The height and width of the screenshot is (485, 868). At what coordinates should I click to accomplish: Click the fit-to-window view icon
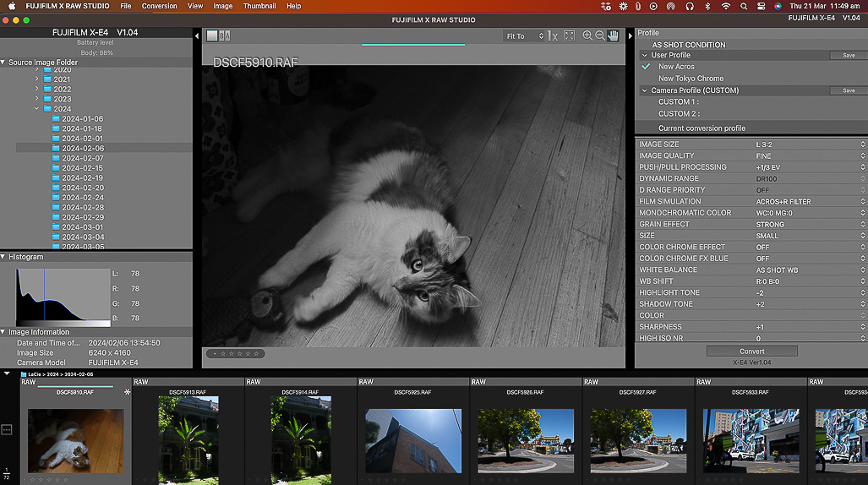(x=569, y=35)
